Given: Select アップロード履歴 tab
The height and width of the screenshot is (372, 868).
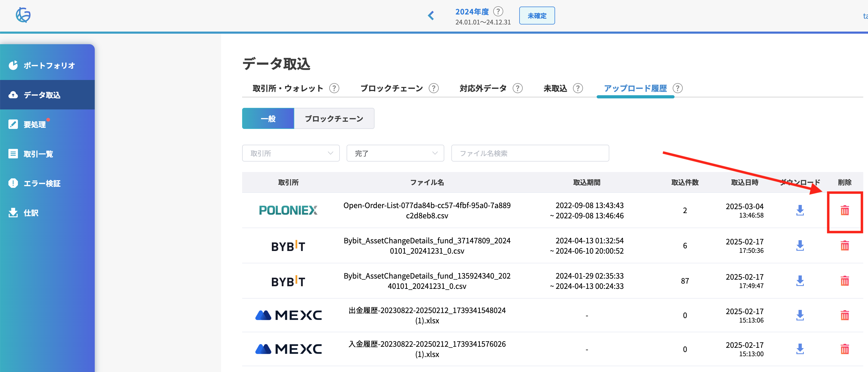Looking at the screenshot, I should 635,88.
